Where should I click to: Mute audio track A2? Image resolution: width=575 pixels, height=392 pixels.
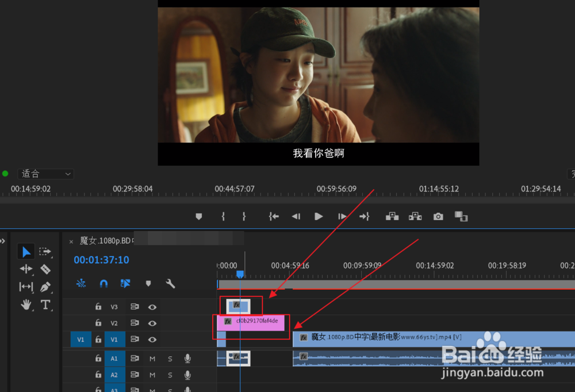pos(152,375)
